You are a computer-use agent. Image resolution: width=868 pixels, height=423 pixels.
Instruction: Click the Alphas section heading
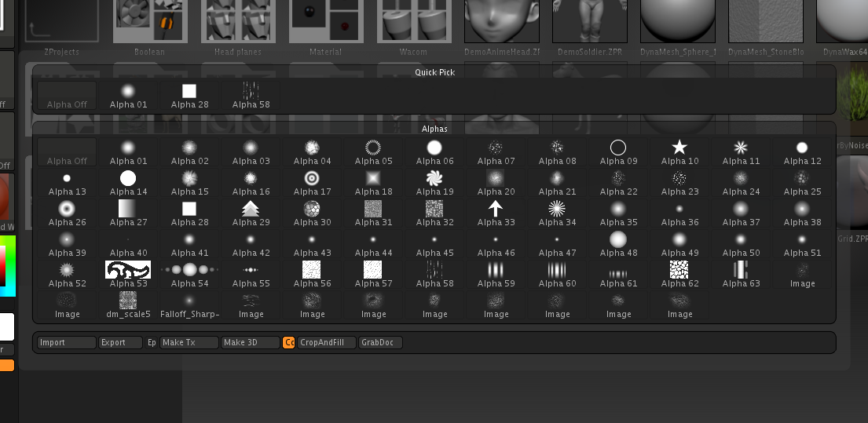point(434,129)
